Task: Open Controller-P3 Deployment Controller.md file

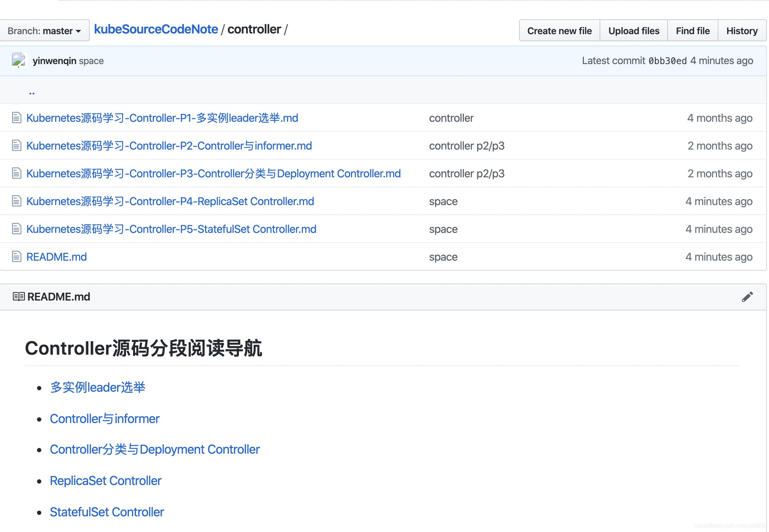Action: (214, 173)
